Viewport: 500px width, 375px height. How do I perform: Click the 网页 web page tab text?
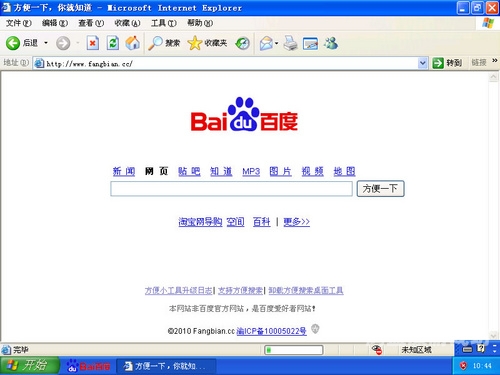156,171
